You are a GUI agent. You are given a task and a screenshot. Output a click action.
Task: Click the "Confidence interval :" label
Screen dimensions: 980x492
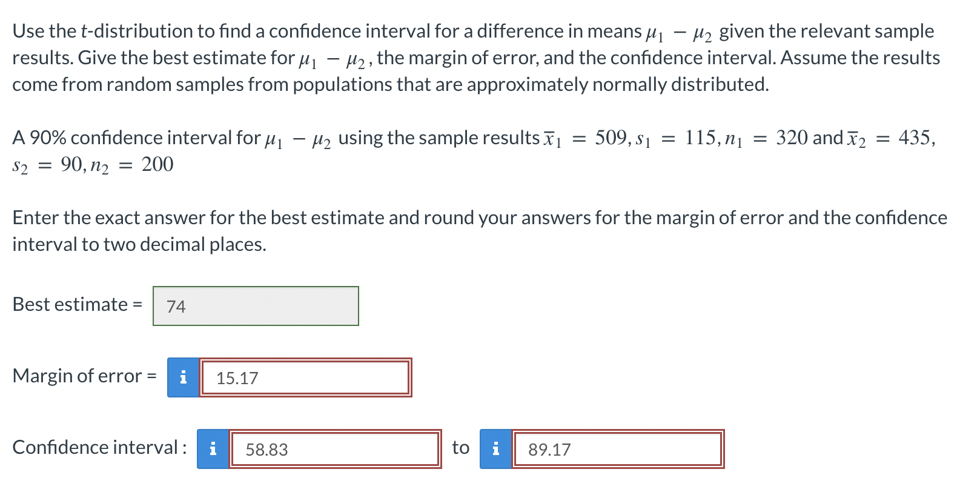click(99, 447)
